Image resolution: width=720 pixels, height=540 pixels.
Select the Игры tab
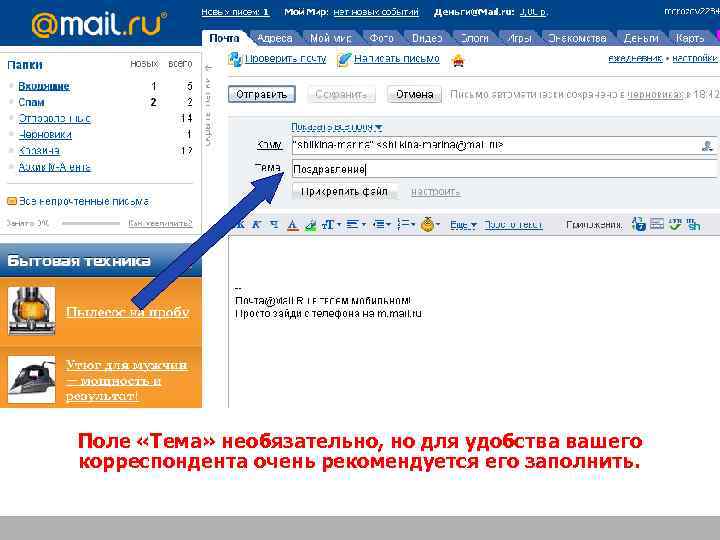[x=519, y=38]
